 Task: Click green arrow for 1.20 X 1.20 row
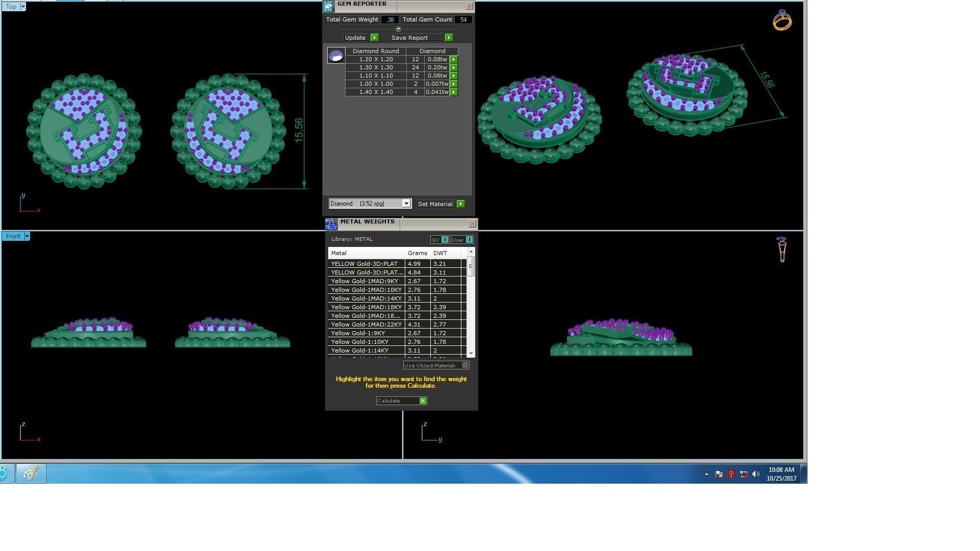[x=454, y=60]
